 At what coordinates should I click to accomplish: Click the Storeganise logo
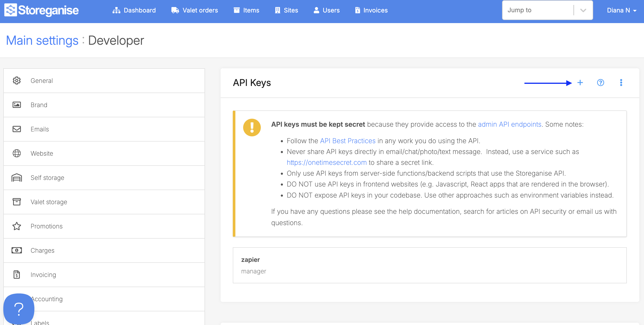(x=41, y=10)
